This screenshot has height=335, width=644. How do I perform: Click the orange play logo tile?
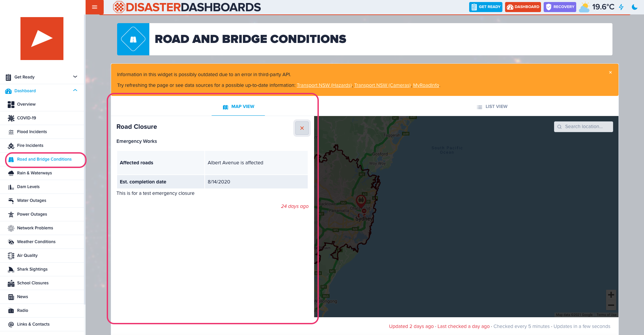pos(42,39)
